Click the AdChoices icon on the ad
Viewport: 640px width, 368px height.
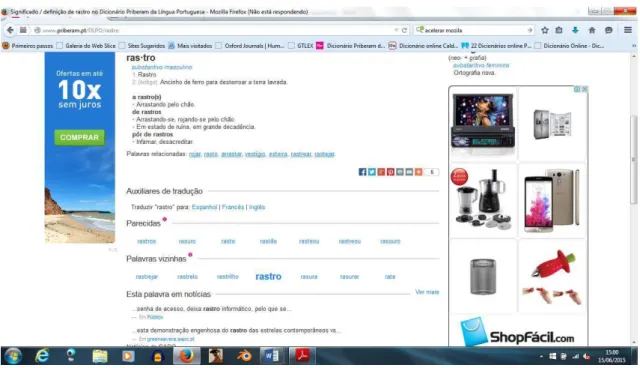(577, 89)
